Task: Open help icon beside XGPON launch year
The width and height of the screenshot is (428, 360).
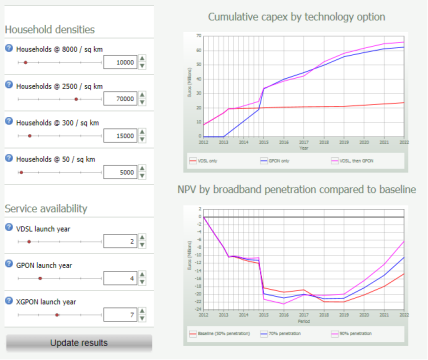Action: click(9, 301)
